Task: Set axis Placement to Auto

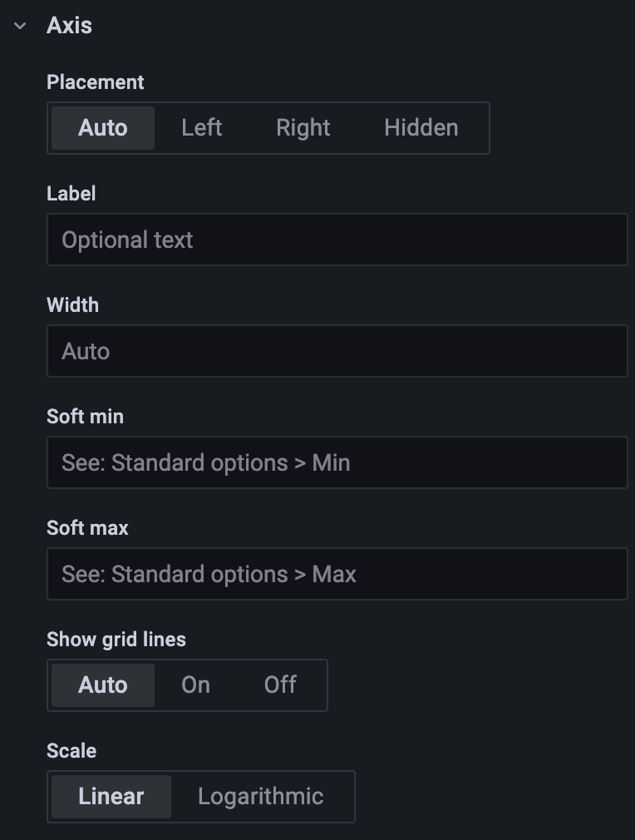Action: click(103, 128)
